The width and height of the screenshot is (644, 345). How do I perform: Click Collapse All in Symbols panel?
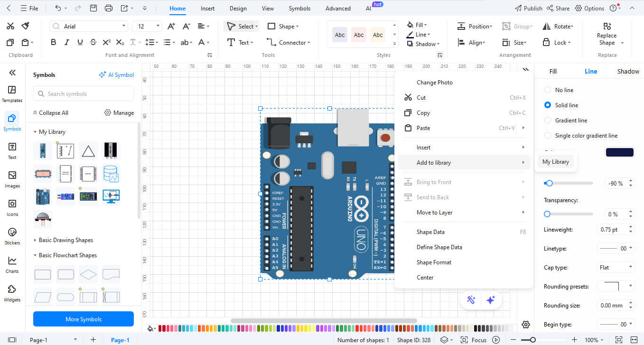(50, 113)
